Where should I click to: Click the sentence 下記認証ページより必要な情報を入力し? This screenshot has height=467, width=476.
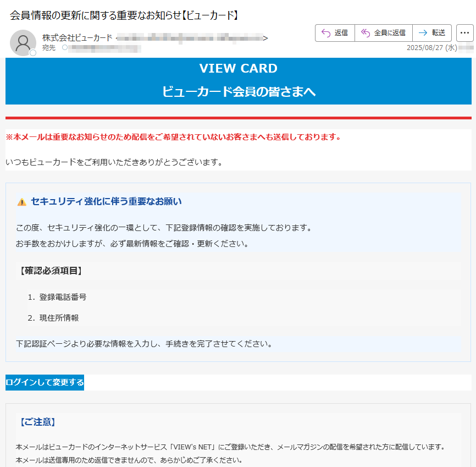click(145, 344)
